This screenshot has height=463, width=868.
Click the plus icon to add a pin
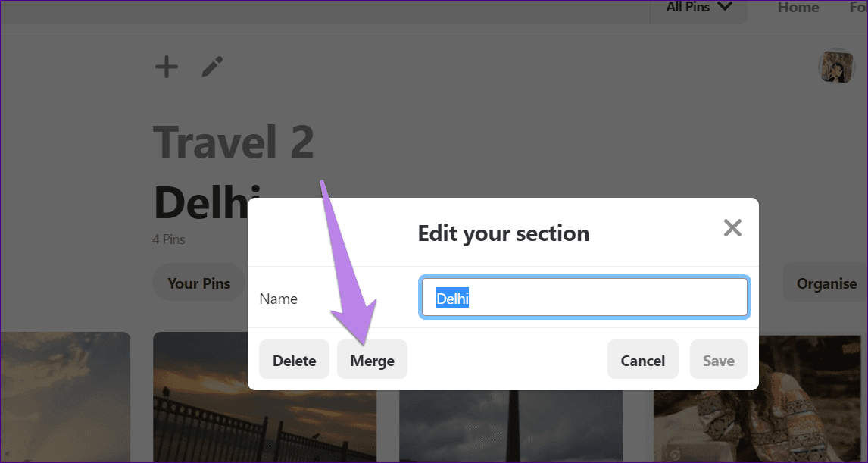[x=166, y=67]
